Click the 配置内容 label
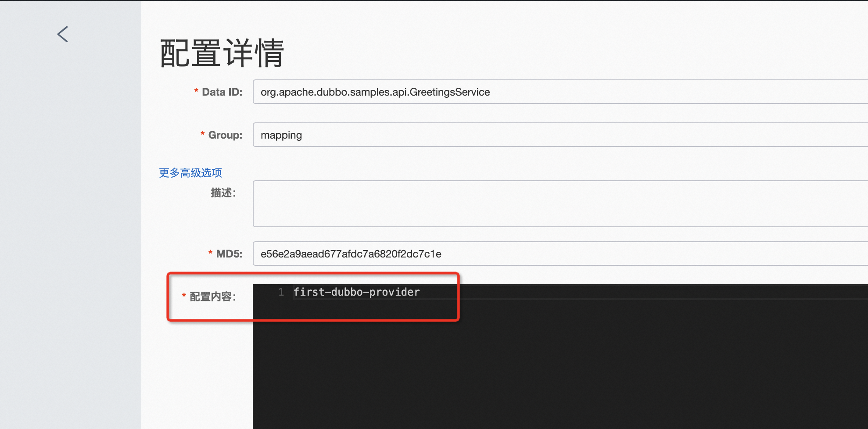The image size is (868, 429). coord(213,297)
